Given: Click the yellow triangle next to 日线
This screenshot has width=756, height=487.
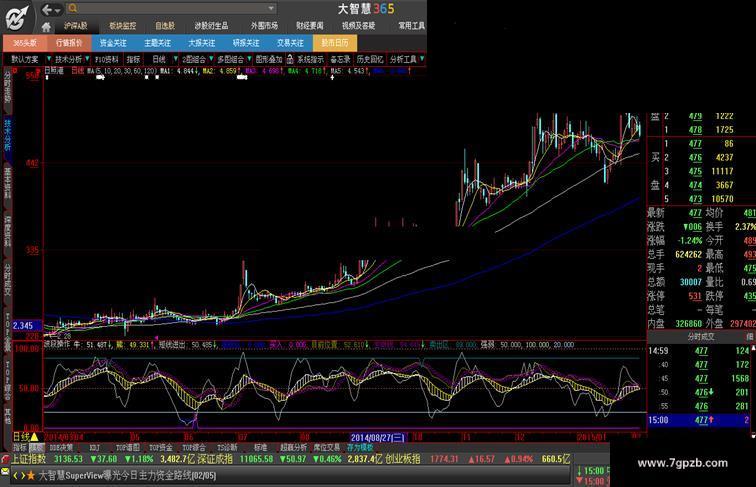Looking at the screenshot, I should 35,437.
